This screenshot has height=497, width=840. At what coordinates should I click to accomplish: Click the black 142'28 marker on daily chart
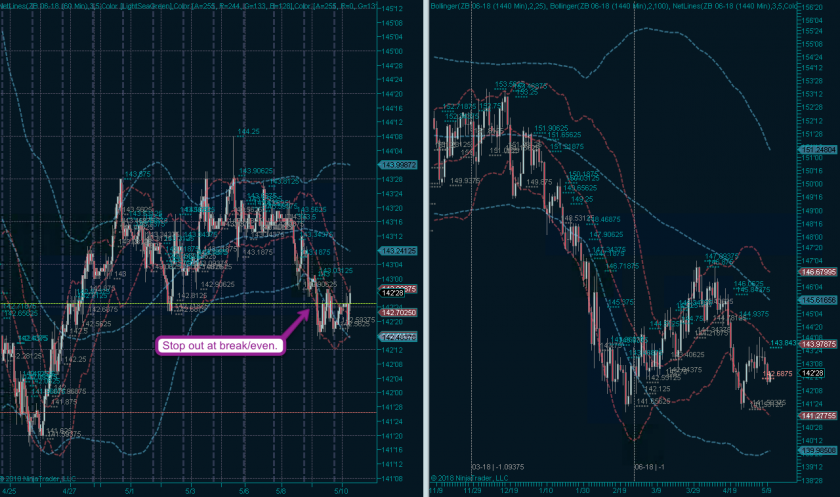point(812,373)
